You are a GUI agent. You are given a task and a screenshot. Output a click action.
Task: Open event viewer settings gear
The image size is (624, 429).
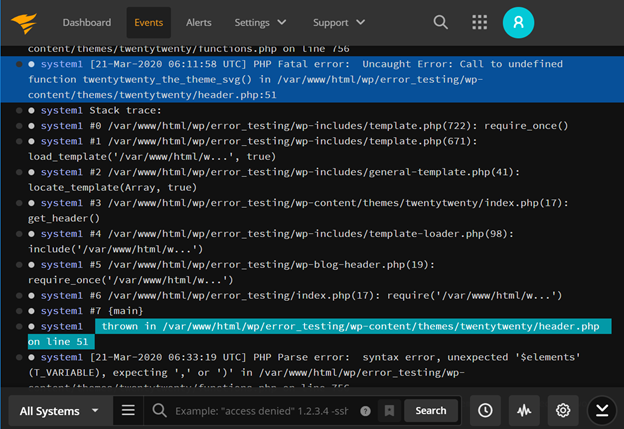(563, 410)
